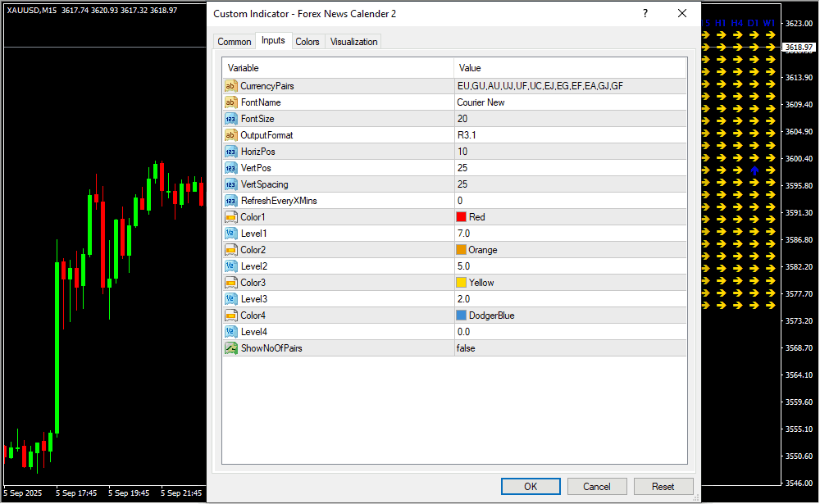Click the string icon beside CurrencyPairs
The width and height of the screenshot is (820, 504).
pos(230,86)
